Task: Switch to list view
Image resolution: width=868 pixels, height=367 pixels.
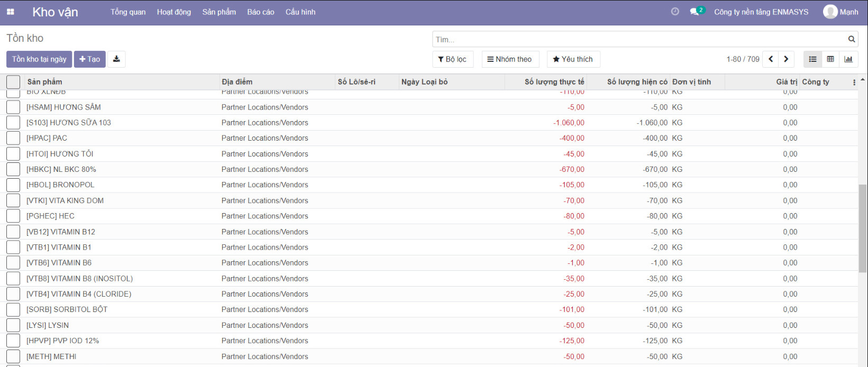Action: pos(813,59)
